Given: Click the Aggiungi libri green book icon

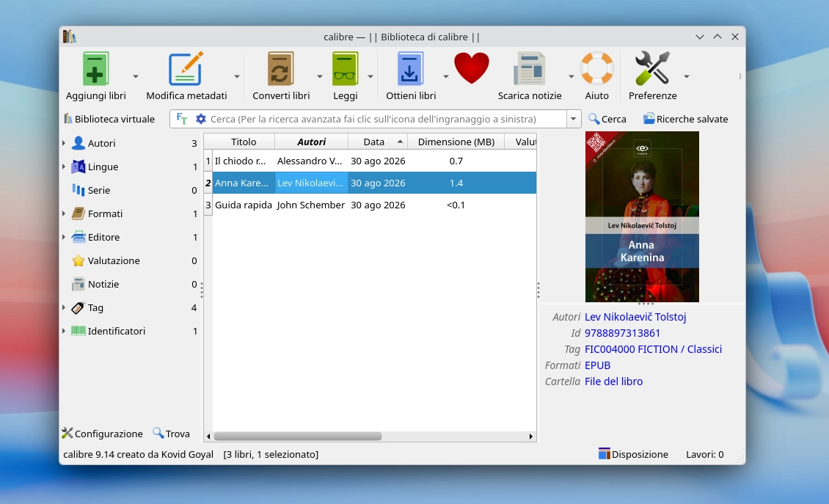Looking at the screenshot, I should coord(95,69).
